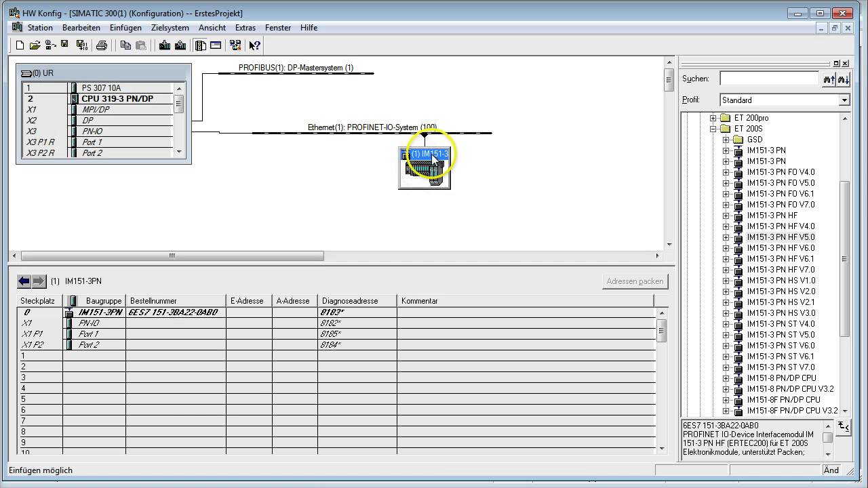Image resolution: width=868 pixels, height=488 pixels.
Task: Click the Save and Compile icon
Action: click(x=82, y=45)
